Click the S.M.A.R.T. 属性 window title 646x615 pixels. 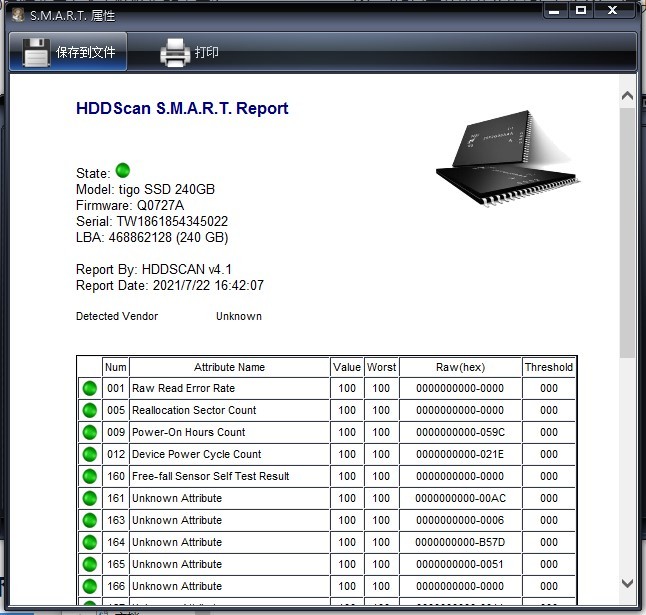click(72, 16)
